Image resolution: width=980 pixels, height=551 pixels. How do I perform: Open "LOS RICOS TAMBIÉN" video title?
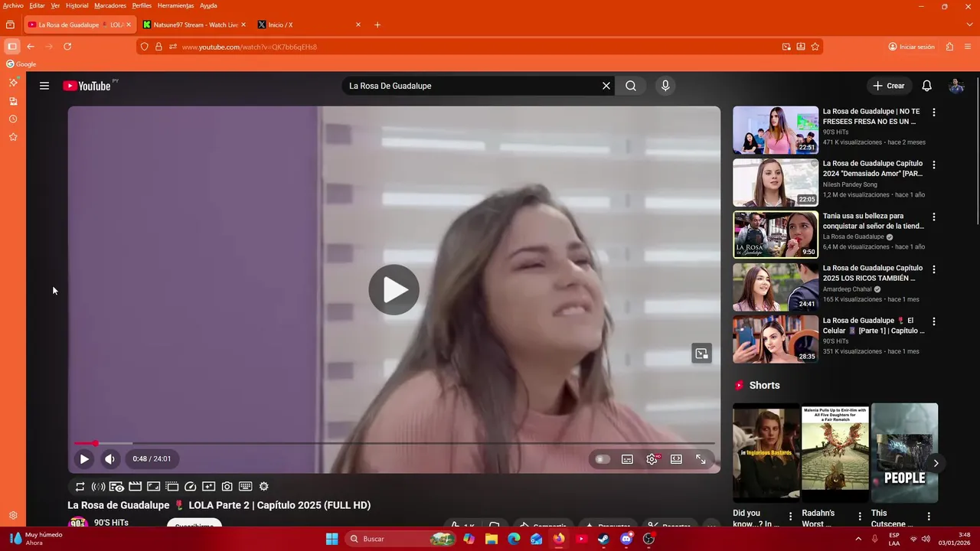tap(873, 273)
